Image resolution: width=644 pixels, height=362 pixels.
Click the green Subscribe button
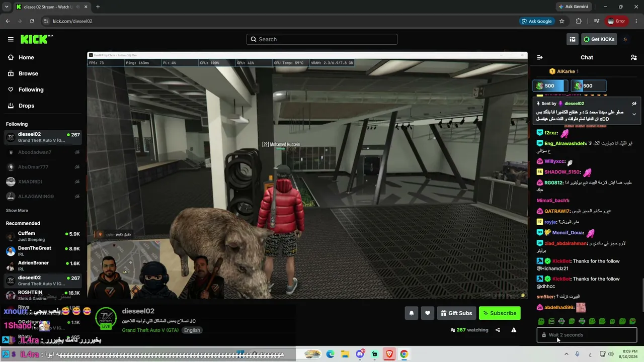(x=500, y=313)
